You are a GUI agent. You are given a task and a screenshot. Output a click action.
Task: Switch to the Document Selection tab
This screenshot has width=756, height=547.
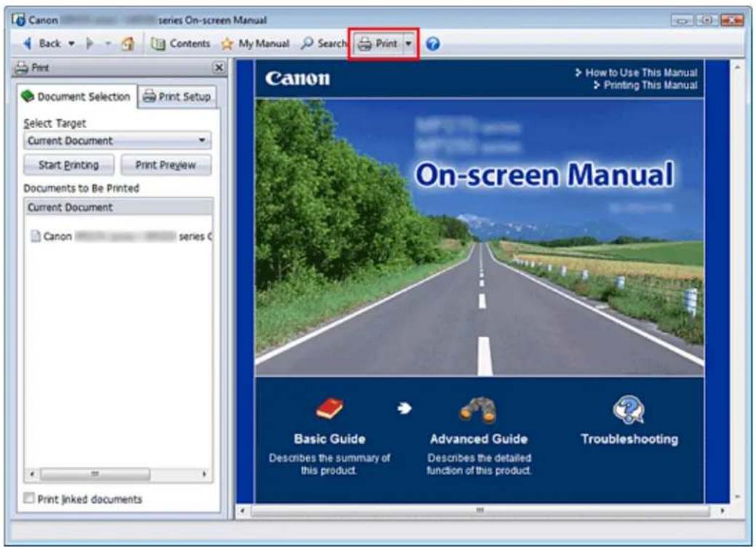(76, 97)
